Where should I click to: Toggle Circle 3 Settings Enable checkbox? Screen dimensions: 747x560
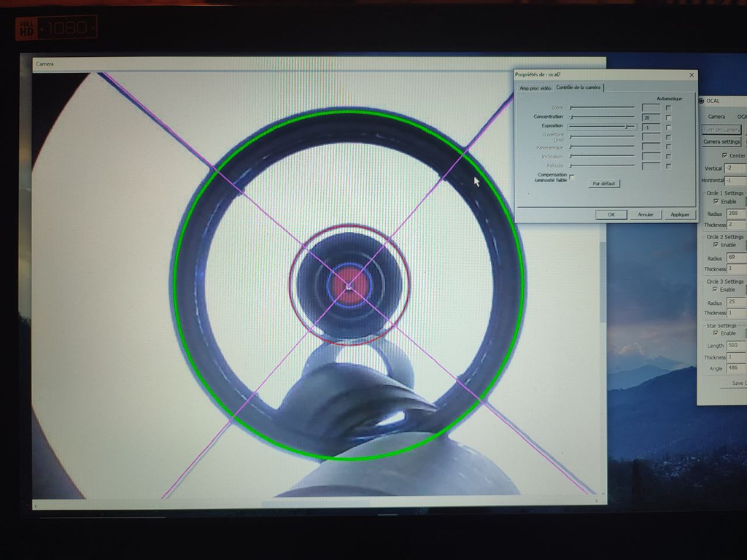[x=715, y=289]
